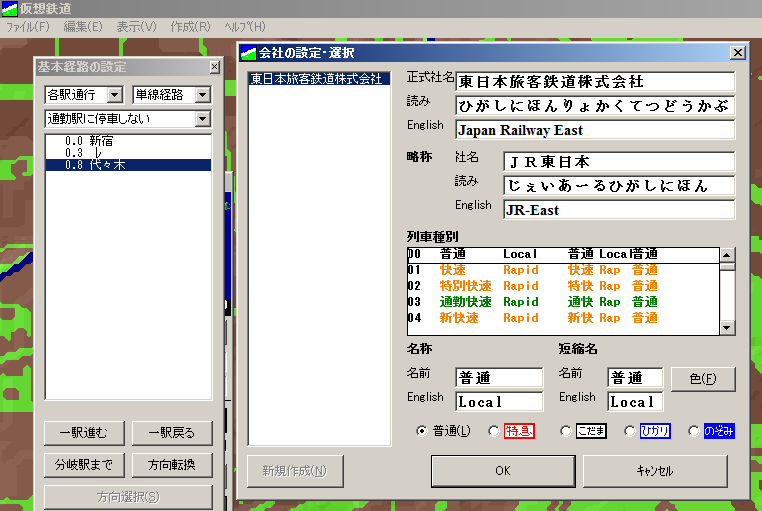This screenshot has height=511, width=762.
Task: Click the 方向選択(S) button
Action: [128, 497]
